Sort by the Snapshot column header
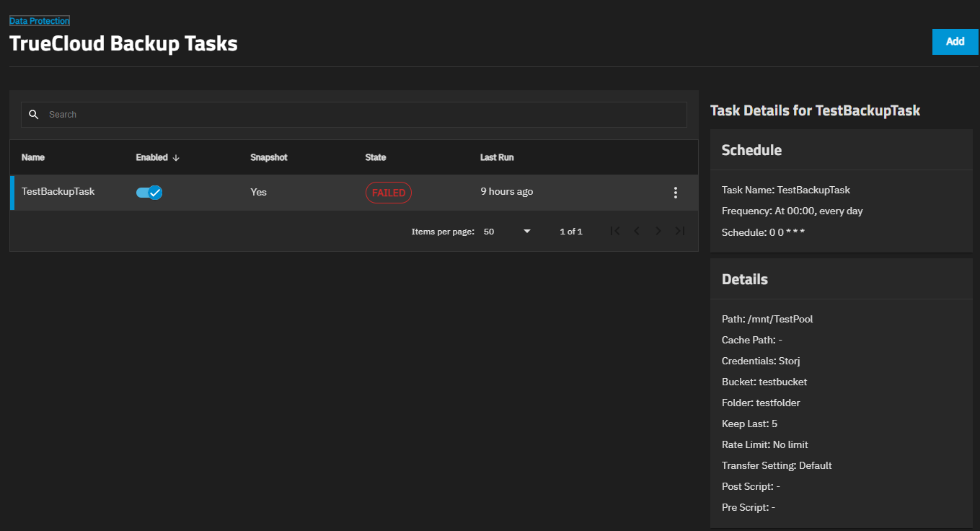980x531 pixels. [268, 157]
